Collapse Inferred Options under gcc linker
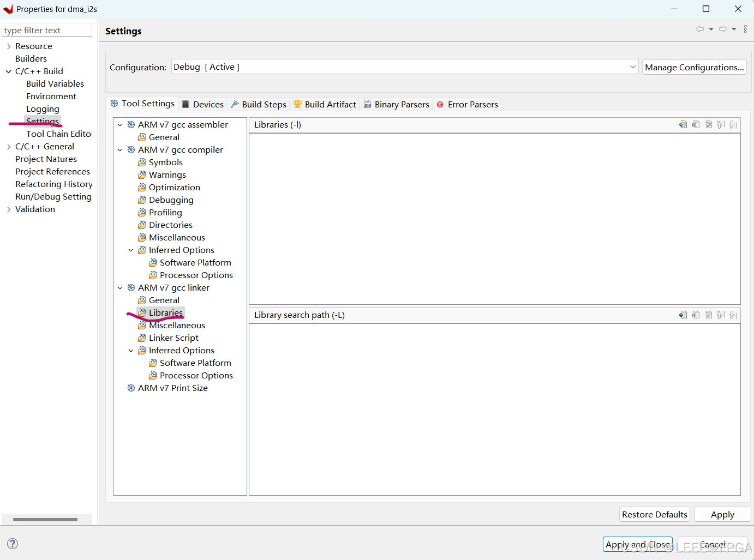Screen dimensions: 754x560 click(x=131, y=351)
